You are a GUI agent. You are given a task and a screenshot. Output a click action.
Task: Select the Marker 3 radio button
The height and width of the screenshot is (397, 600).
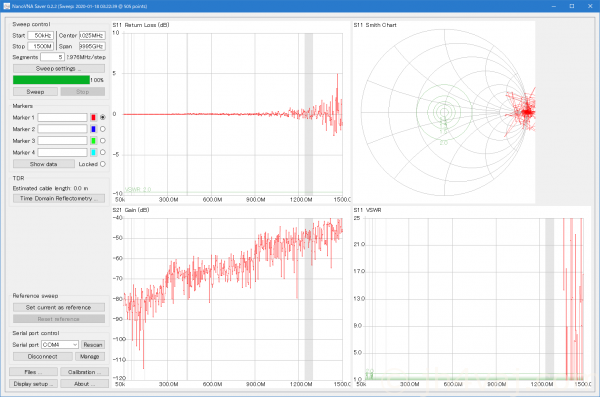[x=103, y=141]
